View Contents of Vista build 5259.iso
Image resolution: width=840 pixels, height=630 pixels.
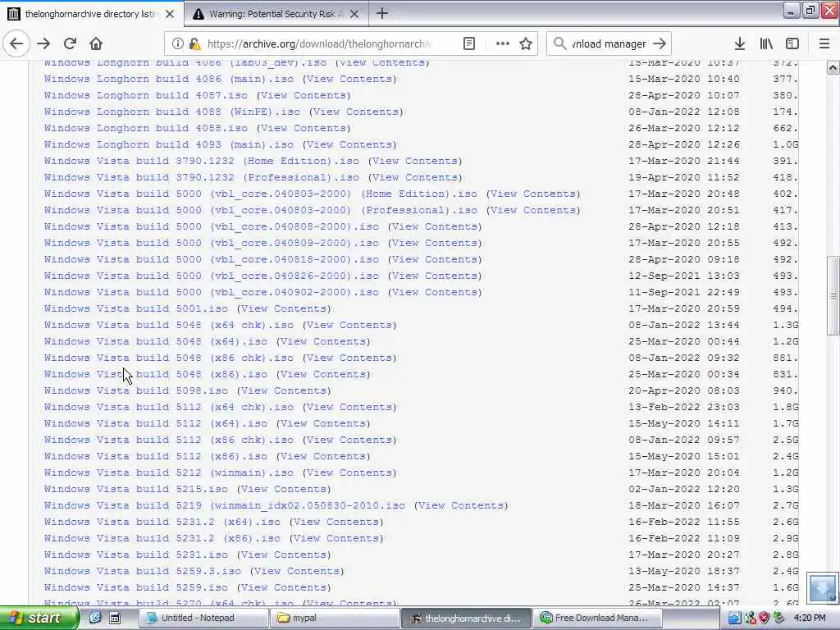click(x=284, y=587)
